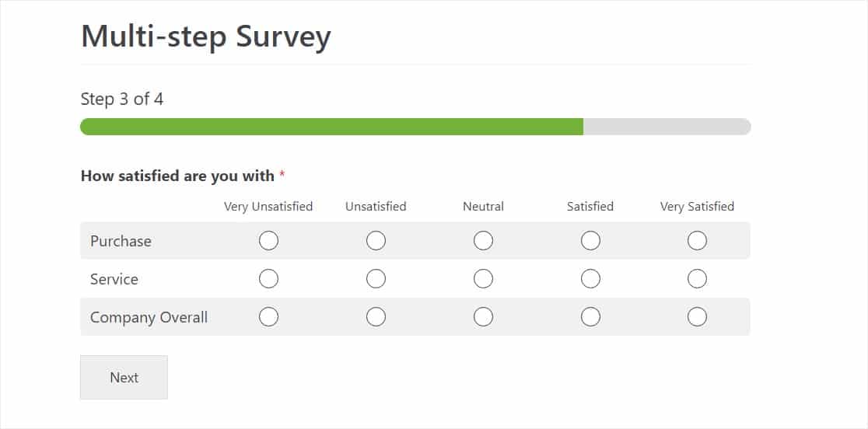Mark Service as Neutral
The width and height of the screenshot is (868, 429).
[x=483, y=279]
